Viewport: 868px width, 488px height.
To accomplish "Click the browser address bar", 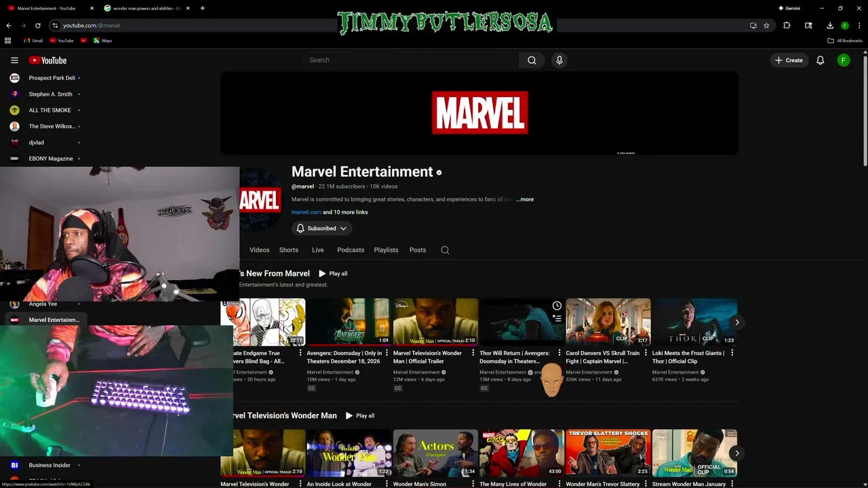I will pos(400,25).
